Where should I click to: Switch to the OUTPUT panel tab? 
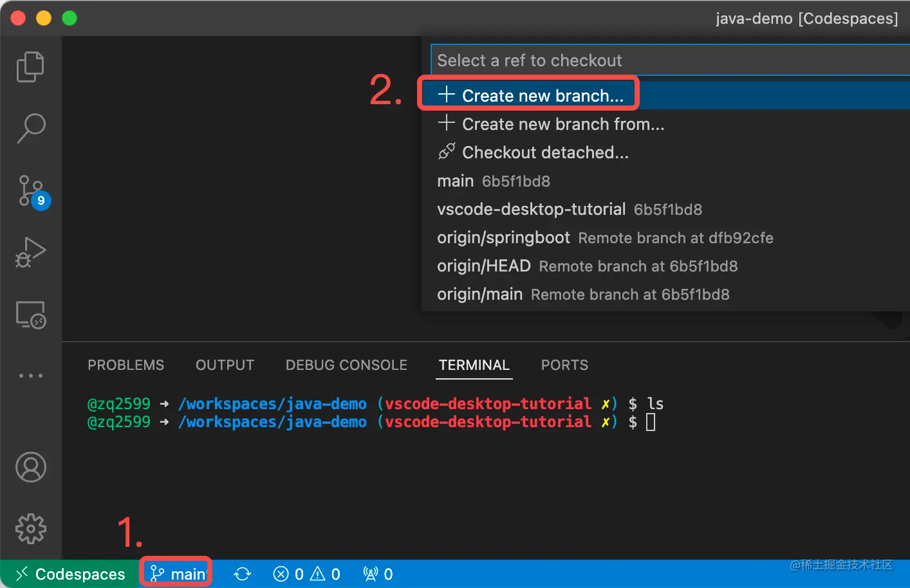(225, 365)
